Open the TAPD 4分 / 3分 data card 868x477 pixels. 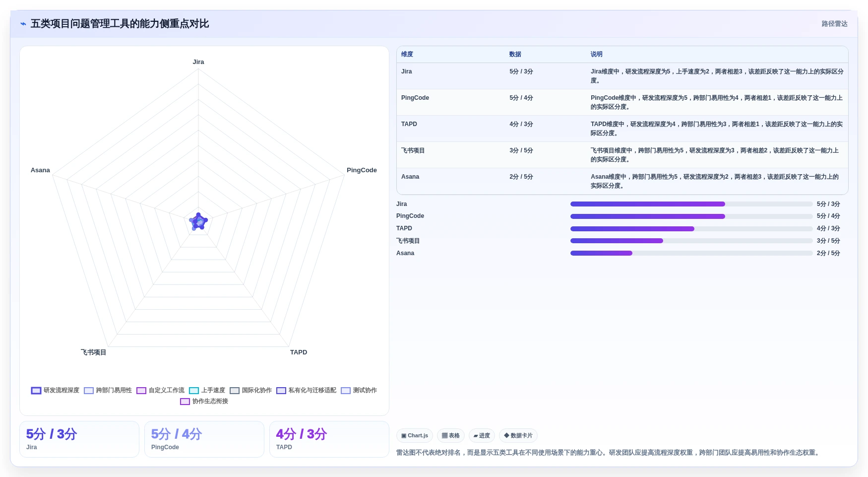pos(329,439)
